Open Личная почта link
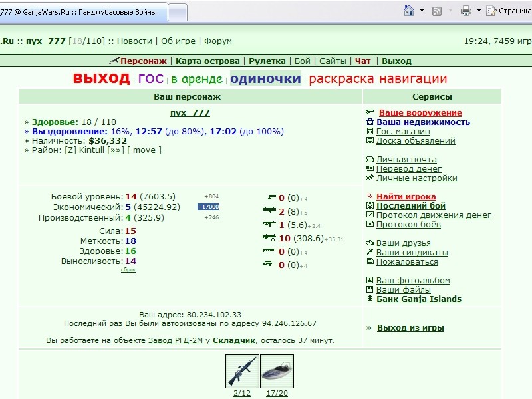The height and width of the screenshot is (399, 532). [406, 159]
